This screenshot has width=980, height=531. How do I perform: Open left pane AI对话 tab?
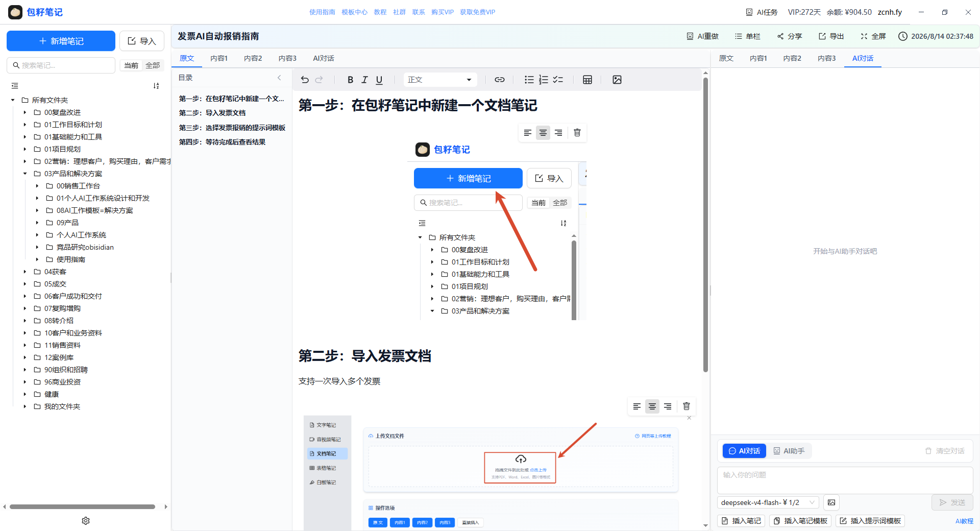(x=324, y=58)
